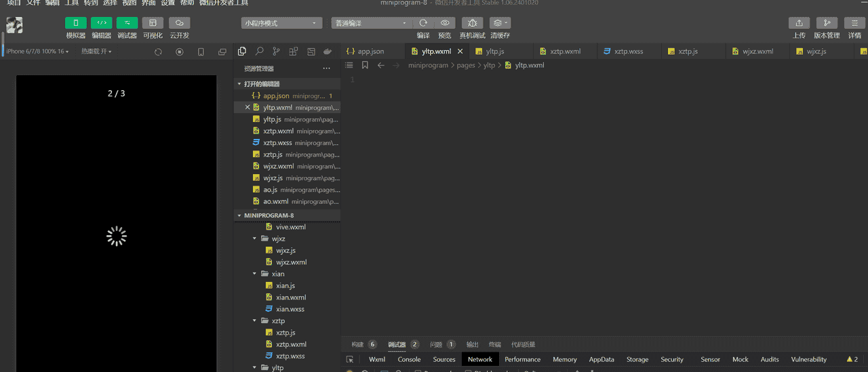The height and width of the screenshot is (372, 868).
Task: Toggle the 调试器 debugger panel button
Action: 127,23
